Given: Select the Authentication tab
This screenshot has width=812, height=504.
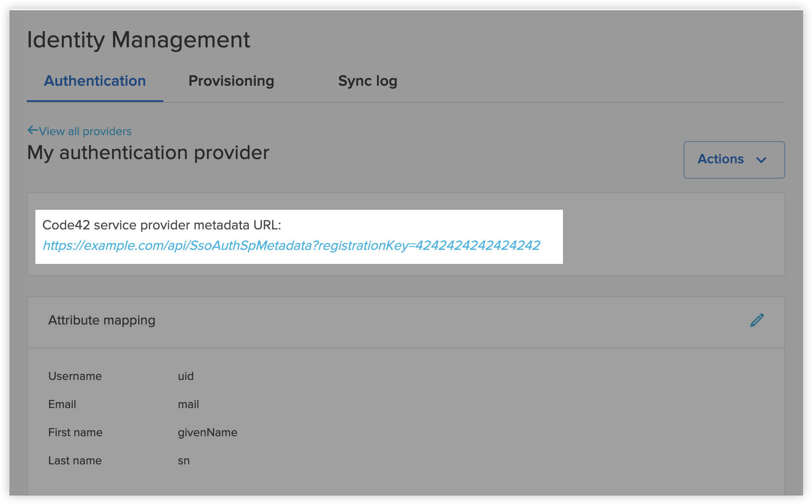Looking at the screenshot, I should (95, 81).
